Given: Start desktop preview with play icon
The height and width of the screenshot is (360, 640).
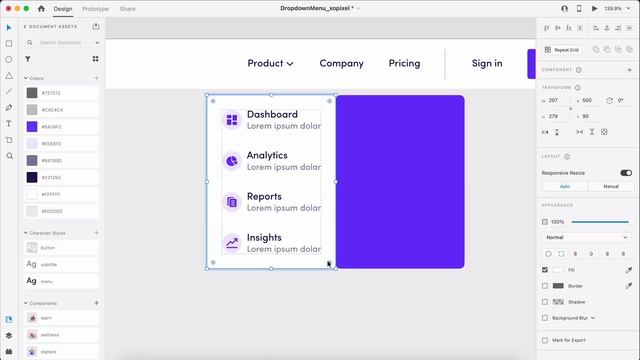Looking at the screenshot, I should pos(594,9).
